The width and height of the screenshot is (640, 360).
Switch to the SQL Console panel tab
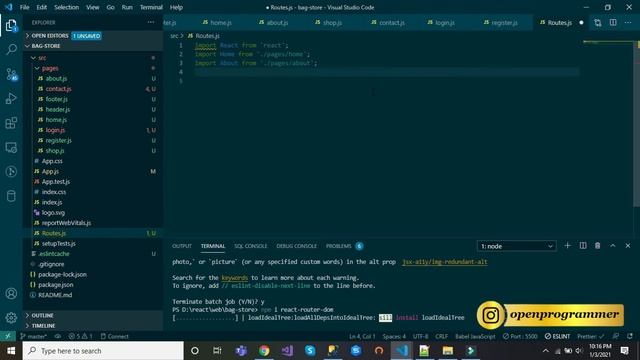point(250,246)
